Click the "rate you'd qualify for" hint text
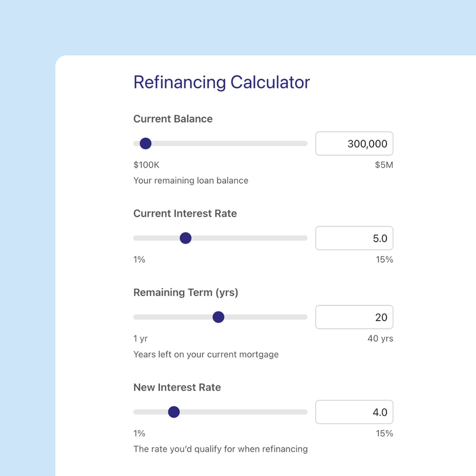 tap(220, 449)
